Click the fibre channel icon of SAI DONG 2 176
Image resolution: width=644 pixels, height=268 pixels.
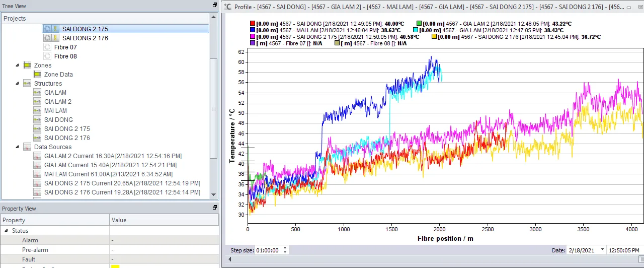47,38
